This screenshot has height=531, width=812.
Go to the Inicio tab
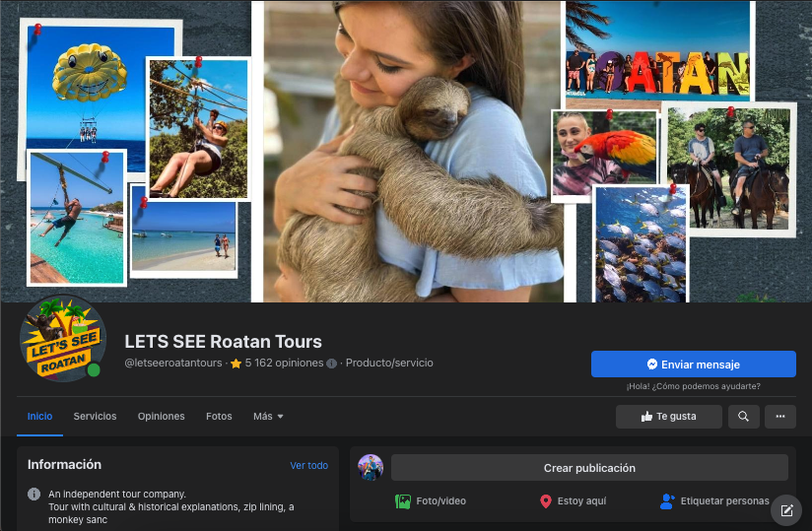pyautogui.click(x=39, y=417)
